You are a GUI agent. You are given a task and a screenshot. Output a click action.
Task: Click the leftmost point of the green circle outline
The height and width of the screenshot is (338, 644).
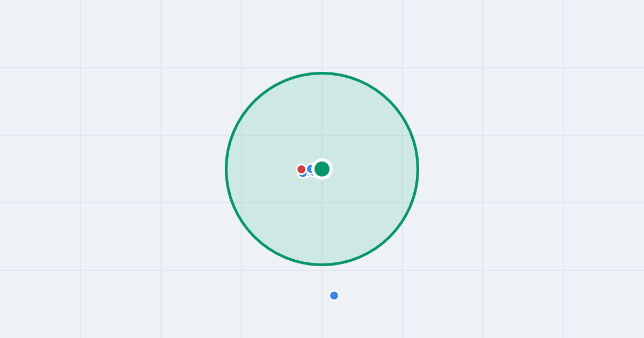pos(226,169)
